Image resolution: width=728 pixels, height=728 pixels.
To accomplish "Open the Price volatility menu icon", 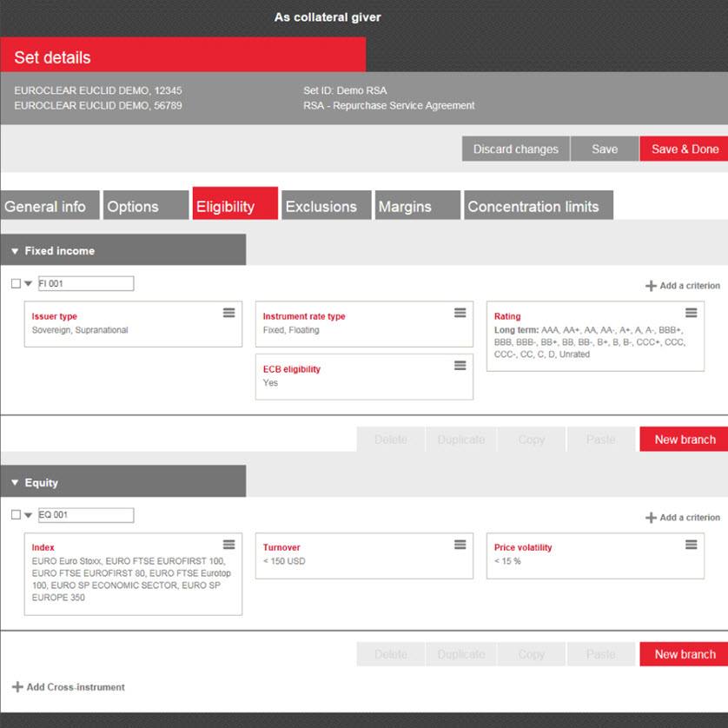I will [x=692, y=544].
